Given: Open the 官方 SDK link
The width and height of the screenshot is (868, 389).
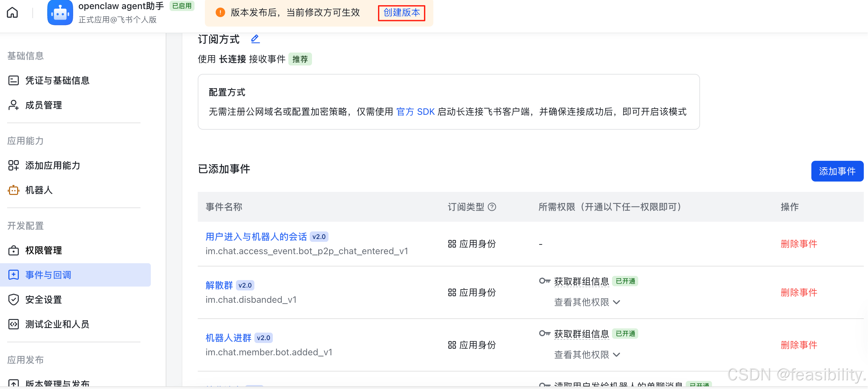Looking at the screenshot, I should tap(416, 112).
